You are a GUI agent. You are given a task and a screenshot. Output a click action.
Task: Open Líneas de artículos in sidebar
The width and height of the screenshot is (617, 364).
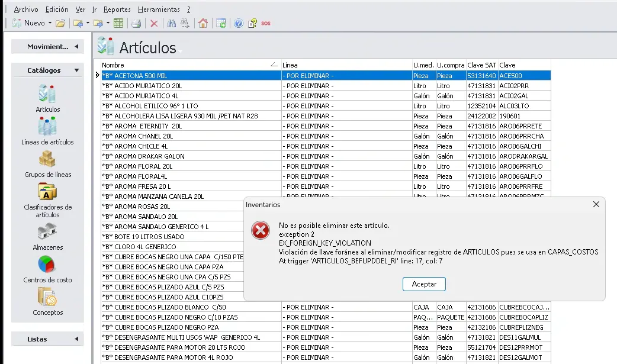[47, 127]
